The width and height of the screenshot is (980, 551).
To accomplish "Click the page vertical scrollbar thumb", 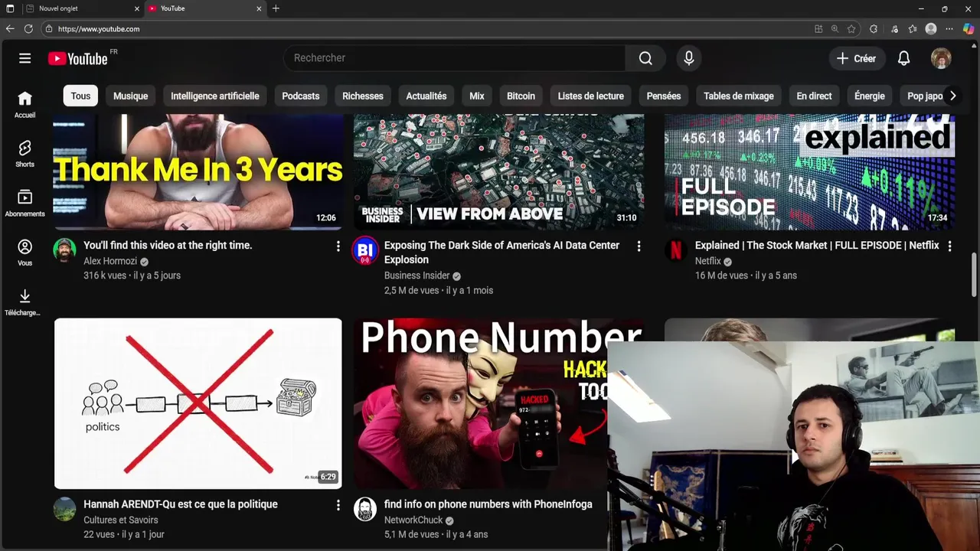I will click(x=974, y=274).
